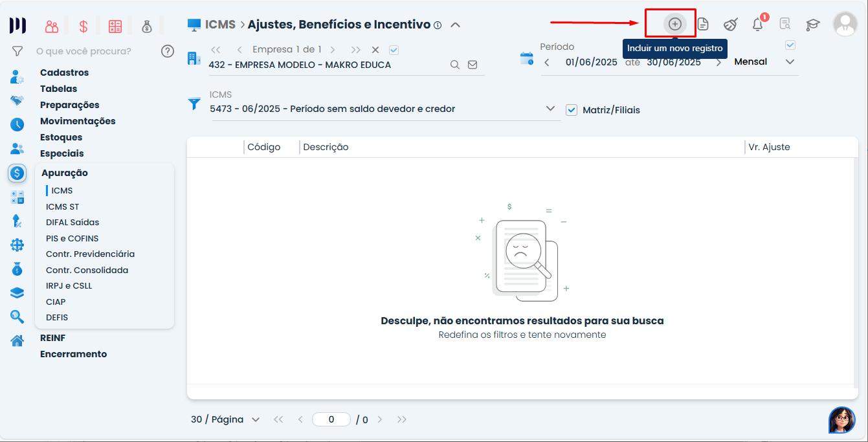This screenshot has width=868, height=442.
Task: Open the '30 / Página' page size dropdown
Action: point(225,419)
